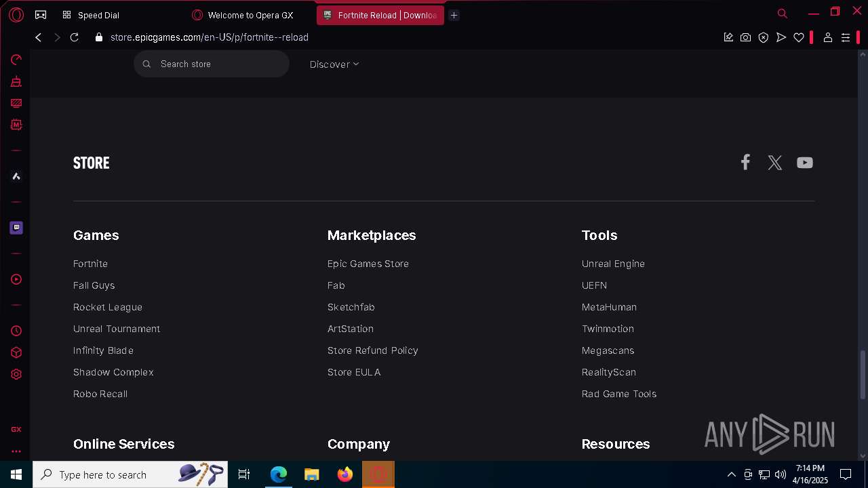The height and width of the screenshot is (488, 868).
Task: Open Extensions cube icon in sidebar
Action: coord(16,352)
